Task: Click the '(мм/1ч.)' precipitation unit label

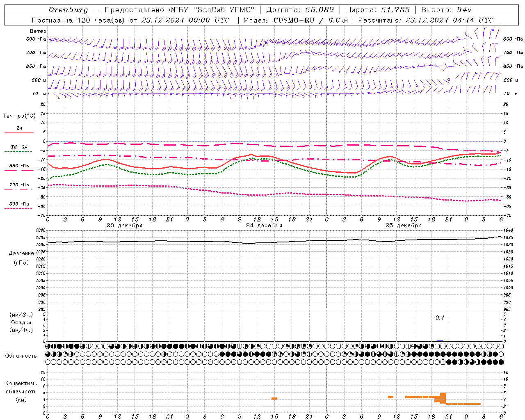Action: pyautogui.click(x=21, y=330)
